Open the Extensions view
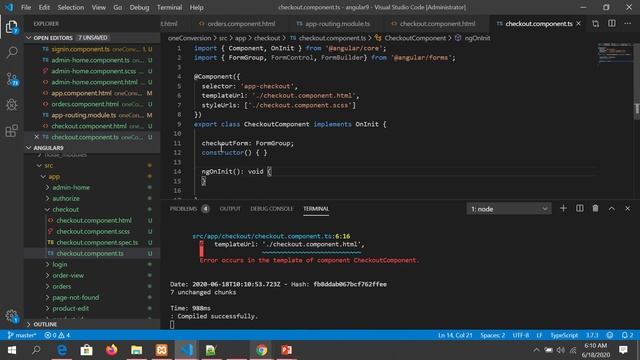Viewport: 640px width, 360px height. (x=12, y=131)
